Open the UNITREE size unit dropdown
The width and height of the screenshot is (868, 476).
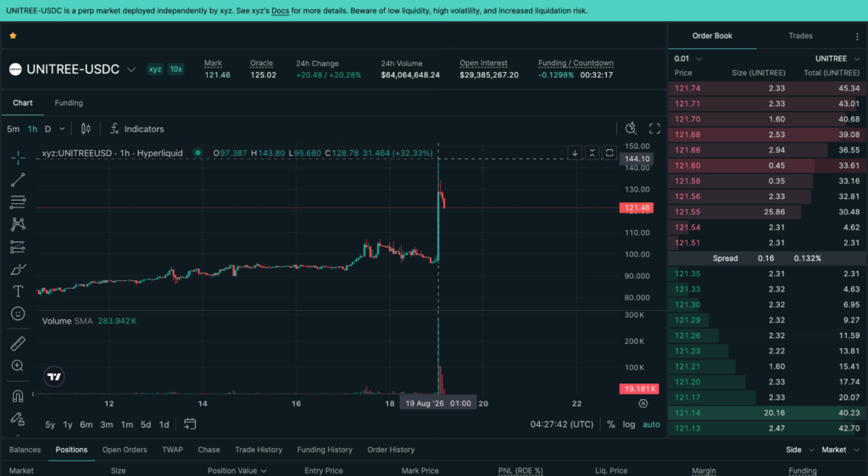pos(837,58)
